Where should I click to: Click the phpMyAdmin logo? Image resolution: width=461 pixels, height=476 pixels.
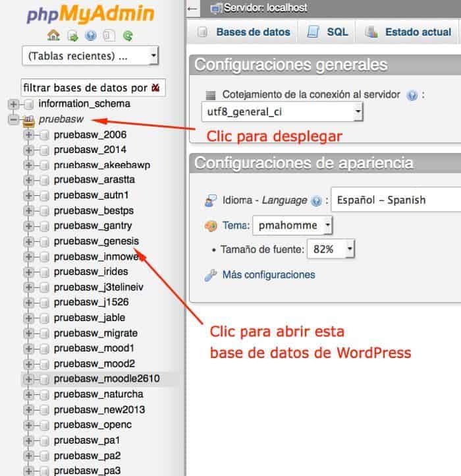[91, 15]
